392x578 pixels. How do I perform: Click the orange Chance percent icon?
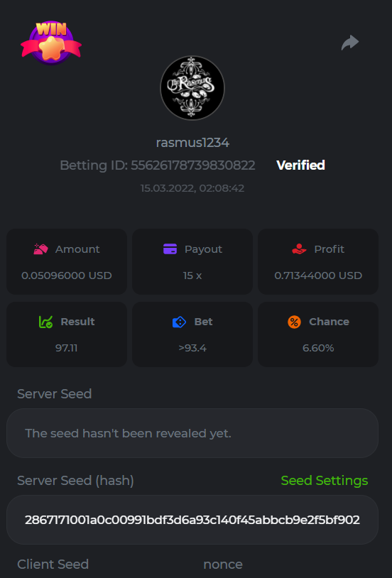point(294,322)
